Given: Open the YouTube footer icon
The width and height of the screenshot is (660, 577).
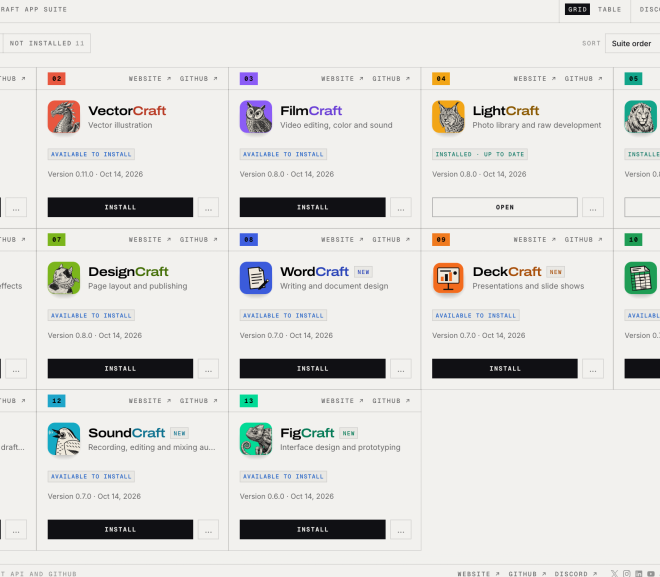Looking at the screenshot, I should click(651, 573).
